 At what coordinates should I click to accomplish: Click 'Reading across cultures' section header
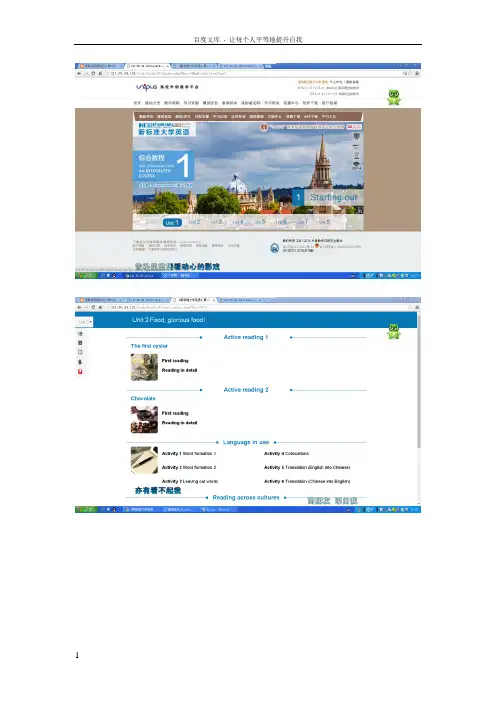[246, 497]
